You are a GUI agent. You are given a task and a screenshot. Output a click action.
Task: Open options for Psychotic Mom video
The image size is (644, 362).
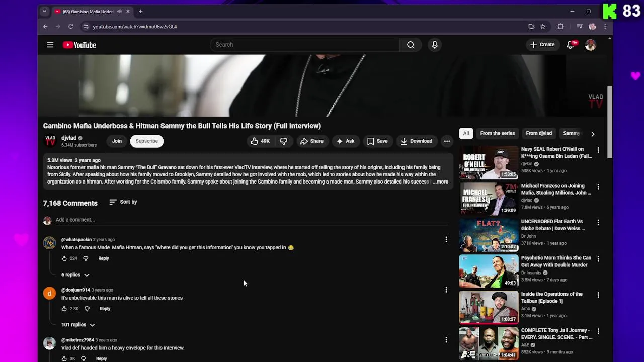point(598,258)
